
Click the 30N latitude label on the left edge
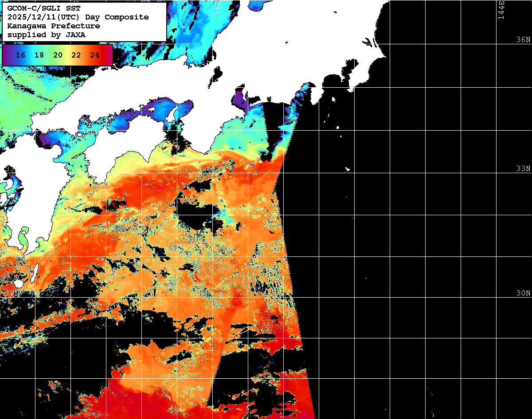[12, 293]
